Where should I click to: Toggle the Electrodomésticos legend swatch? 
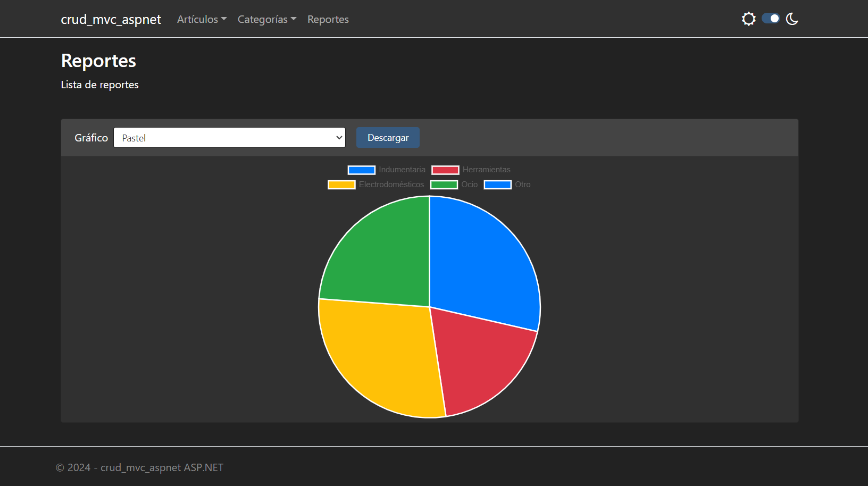(341, 185)
